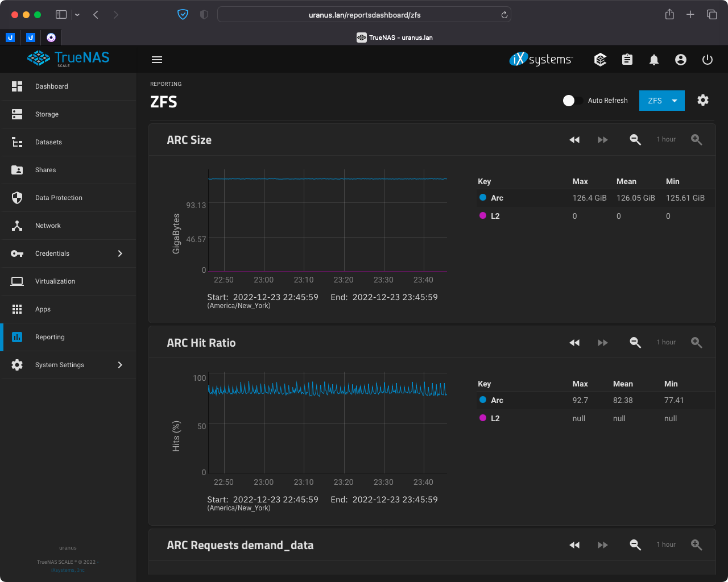Open Safari share button

(669, 14)
